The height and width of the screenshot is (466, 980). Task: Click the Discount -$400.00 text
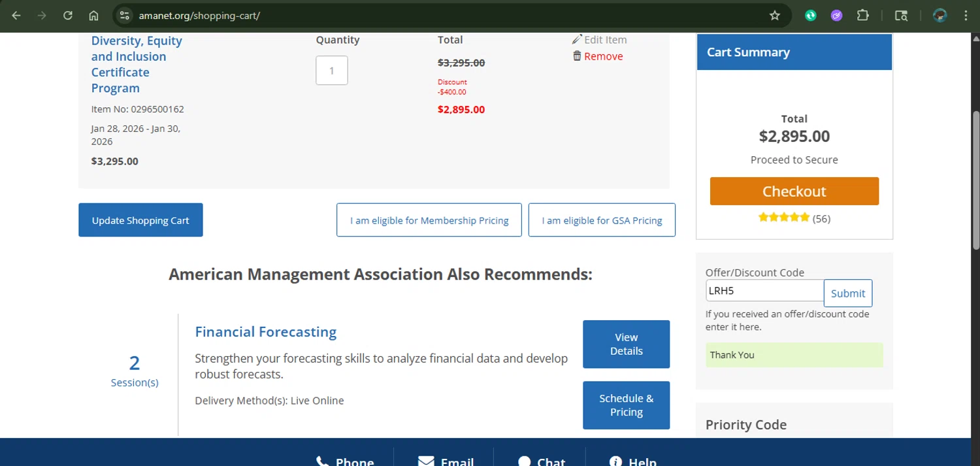pyautogui.click(x=452, y=87)
